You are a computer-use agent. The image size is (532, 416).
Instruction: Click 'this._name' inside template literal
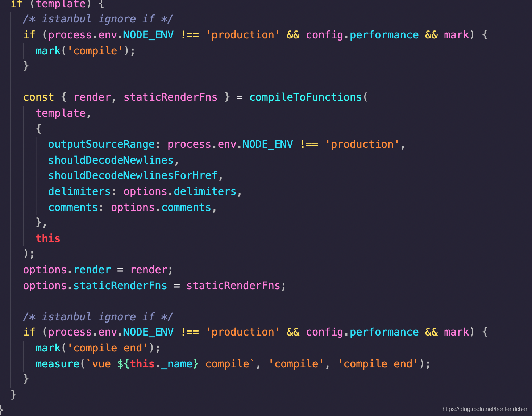[x=161, y=364]
